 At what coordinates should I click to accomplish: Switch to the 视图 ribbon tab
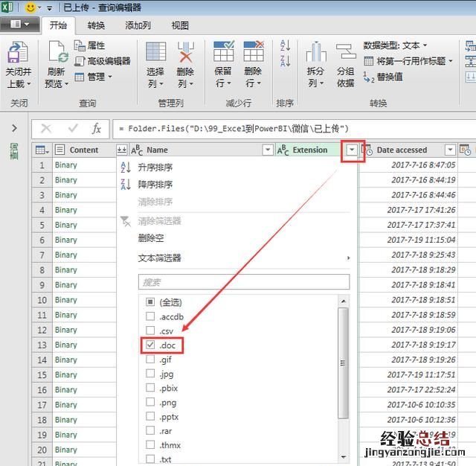[x=180, y=25]
